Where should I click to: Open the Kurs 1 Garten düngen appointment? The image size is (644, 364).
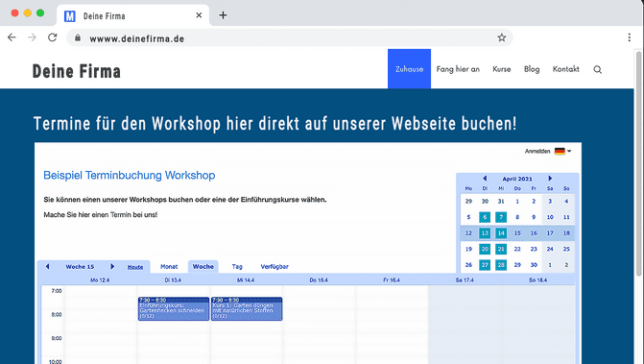[247, 308]
